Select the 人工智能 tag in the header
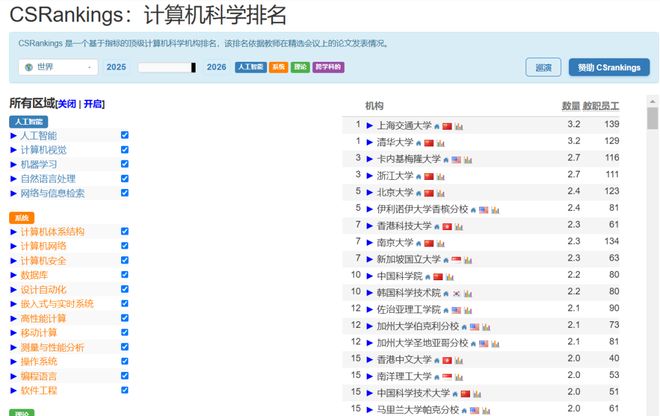The width and height of the screenshot is (660, 416). point(250,67)
